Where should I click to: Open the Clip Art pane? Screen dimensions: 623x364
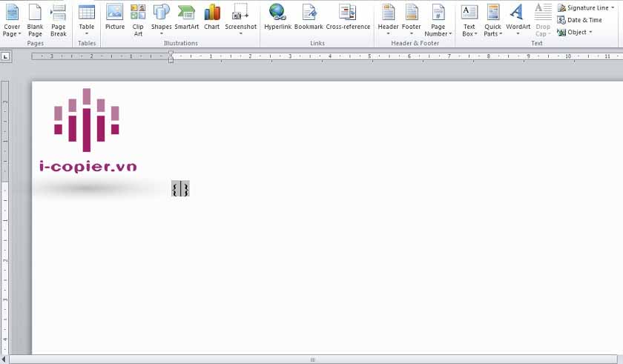coord(138,19)
